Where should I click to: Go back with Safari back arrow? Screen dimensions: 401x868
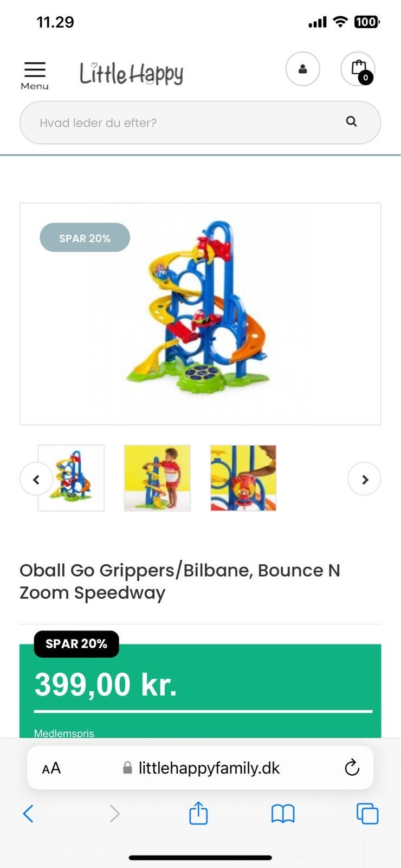coord(29,813)
